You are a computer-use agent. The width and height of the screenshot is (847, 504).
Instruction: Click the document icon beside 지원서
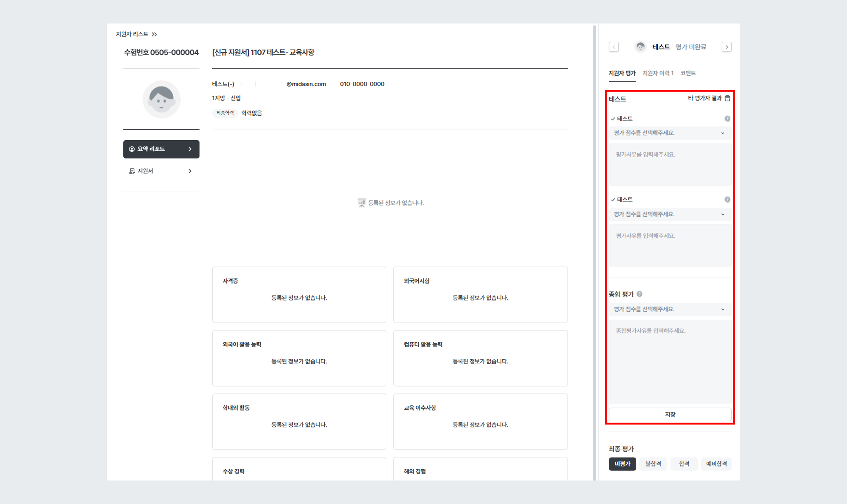pos(132,171)
